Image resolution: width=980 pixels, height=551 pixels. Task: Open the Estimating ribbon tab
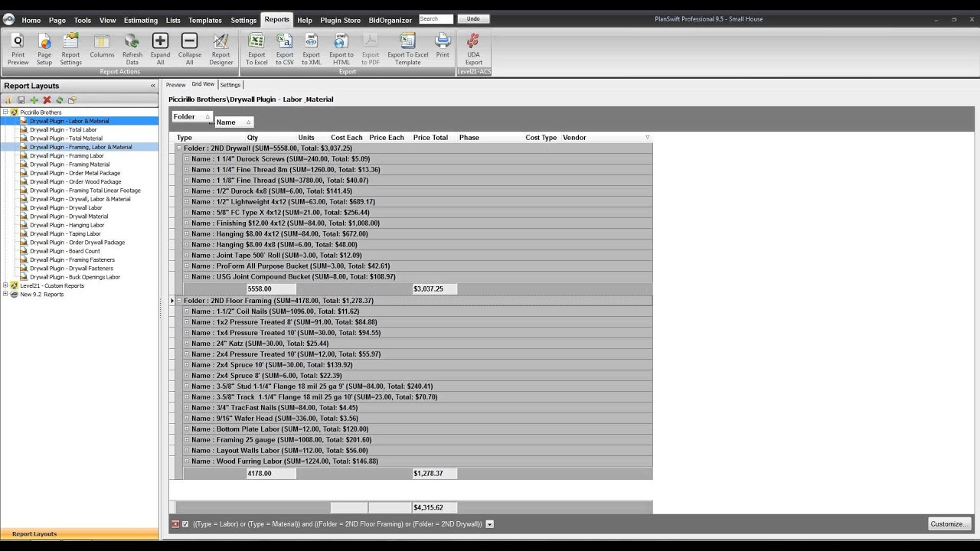[x=141, y=20]
